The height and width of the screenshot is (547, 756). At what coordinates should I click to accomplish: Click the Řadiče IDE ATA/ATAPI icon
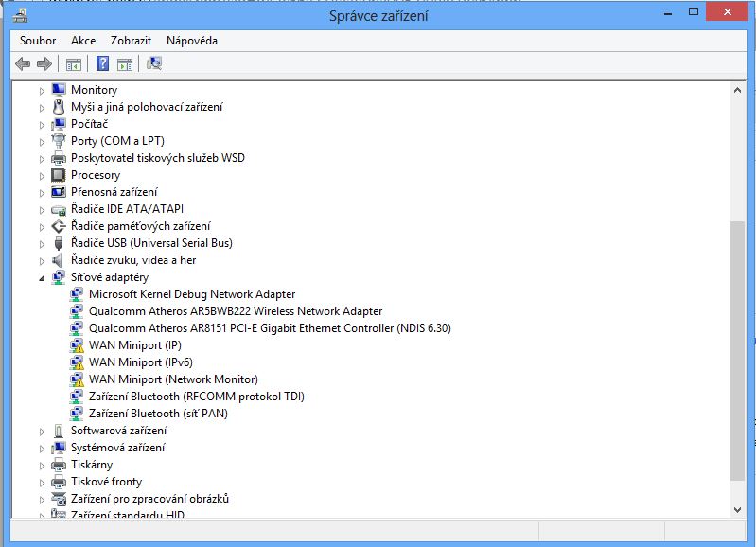click(x=59, y=209)
